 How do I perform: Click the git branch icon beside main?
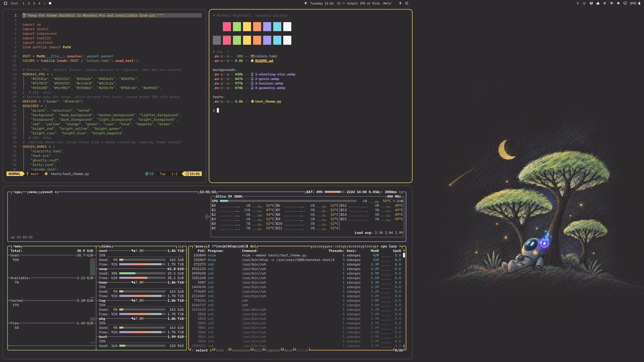[28, 174]
